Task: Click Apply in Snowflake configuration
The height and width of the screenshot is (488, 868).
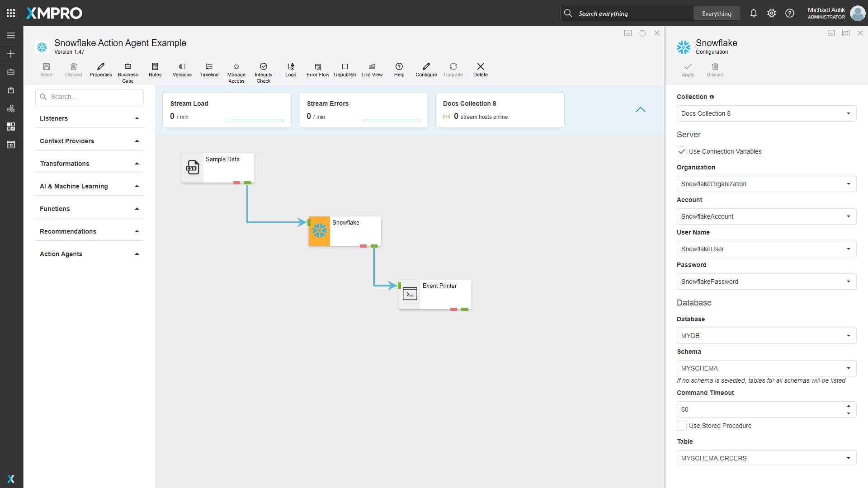Action: (688, 70)
